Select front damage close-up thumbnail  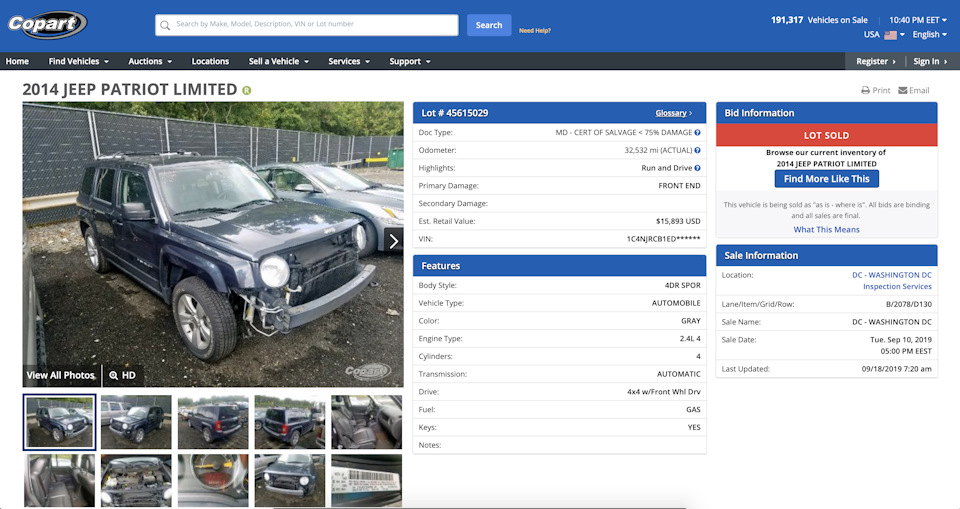pyautogui.click(x=290, y=480)
